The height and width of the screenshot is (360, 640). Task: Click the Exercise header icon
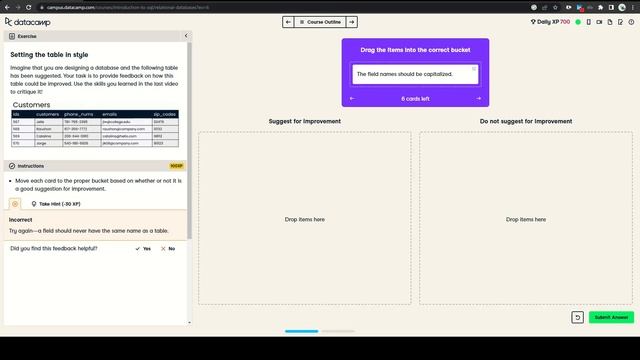click(12, 36)
